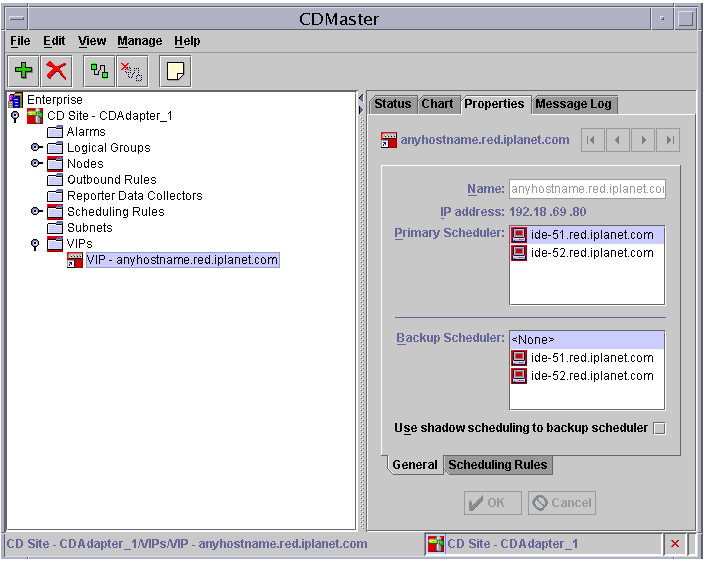Screen dimensions: 705x562
Task: Click the VIPs folder icon
Action: [55, 244]
